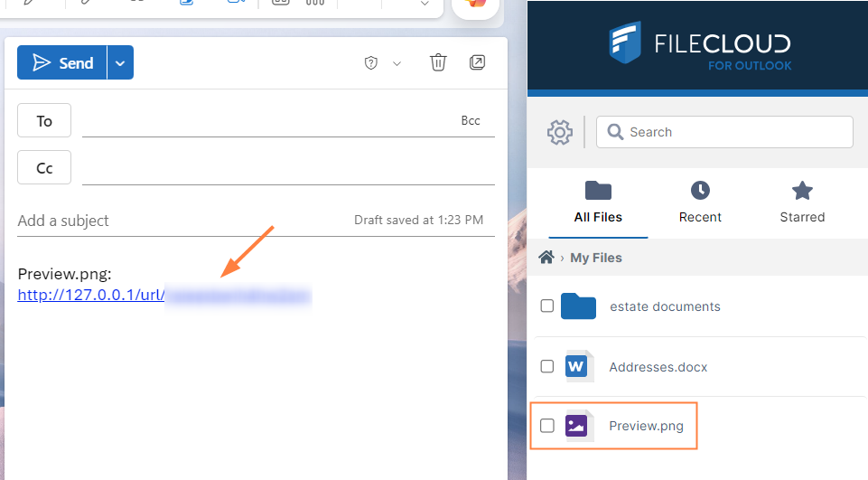868x480 pixels.
Task: Pop out the message into new window
Action: (x=478, y=62)
